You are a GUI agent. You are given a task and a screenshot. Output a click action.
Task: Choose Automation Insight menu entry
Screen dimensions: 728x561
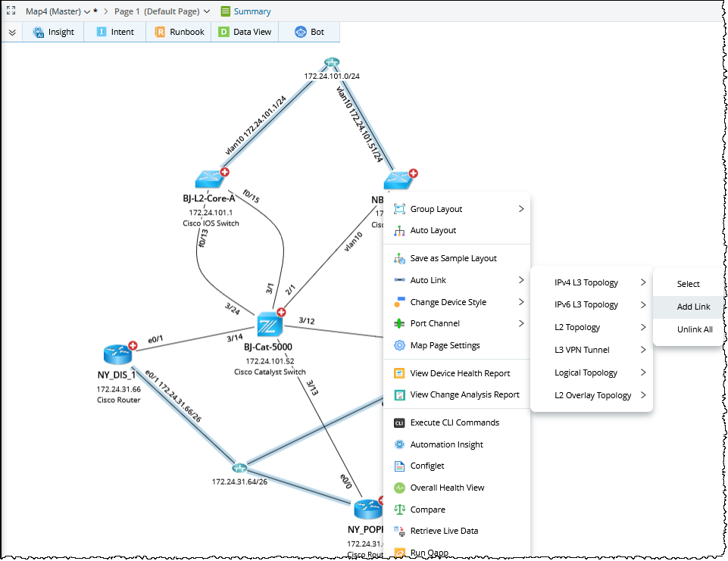[x=456, y=444]
